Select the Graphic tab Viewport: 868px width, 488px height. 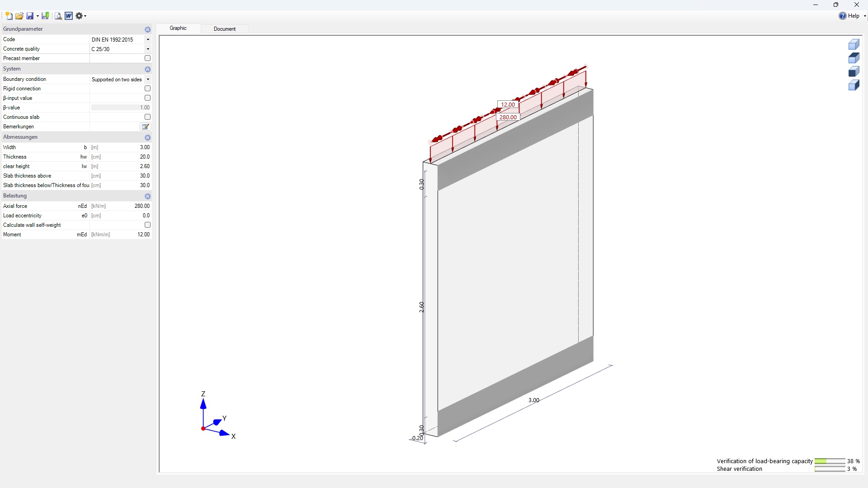point(178,28)
